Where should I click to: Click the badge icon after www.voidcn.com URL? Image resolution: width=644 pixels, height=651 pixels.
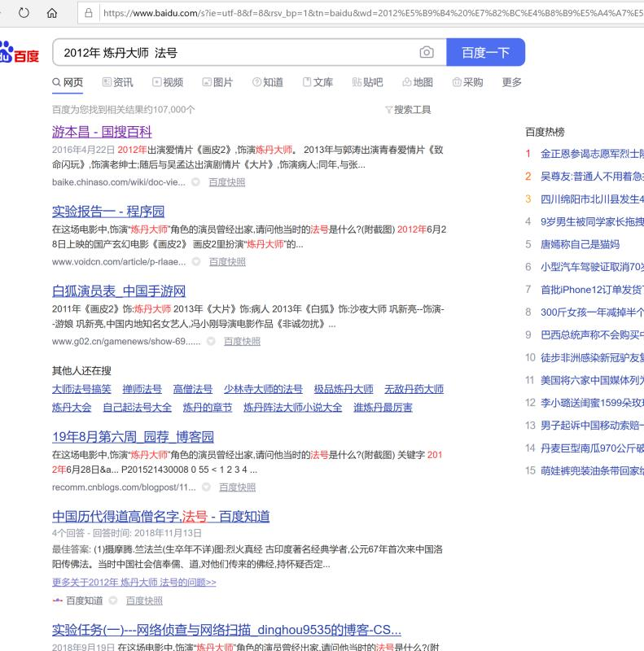(x=196, y=261)
